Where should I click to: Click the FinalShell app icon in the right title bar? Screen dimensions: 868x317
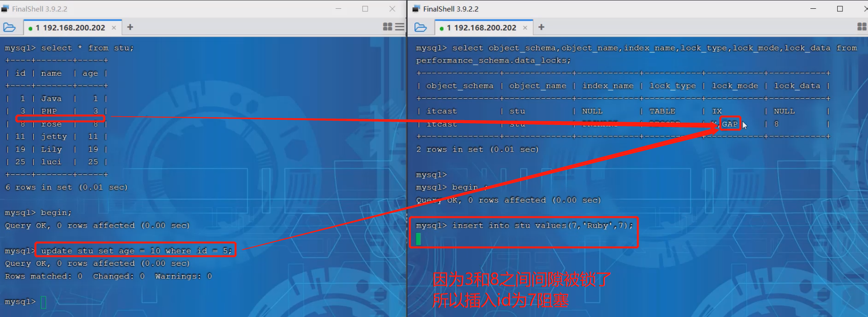[416, 9]
